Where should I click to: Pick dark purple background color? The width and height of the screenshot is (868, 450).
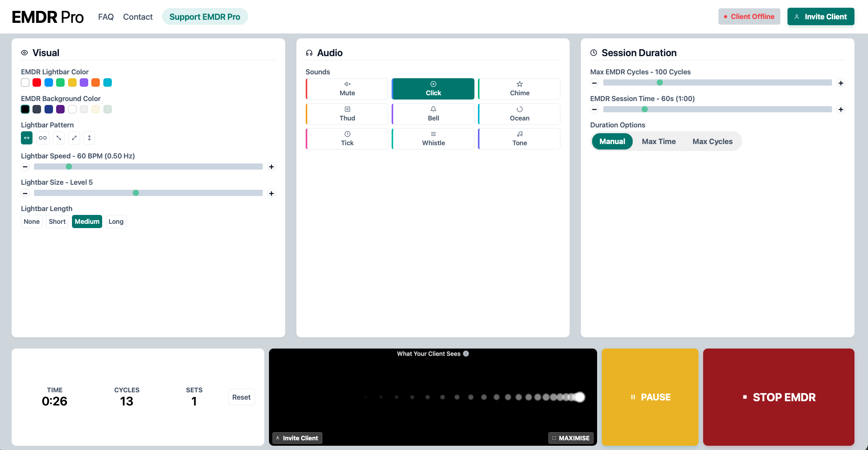pos(60,109)
